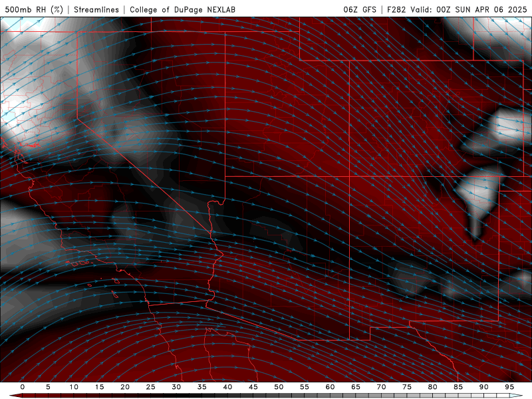The image size is (532, 399).
Task: Click the 85 label on the legend
Action: tap(458, 387)
